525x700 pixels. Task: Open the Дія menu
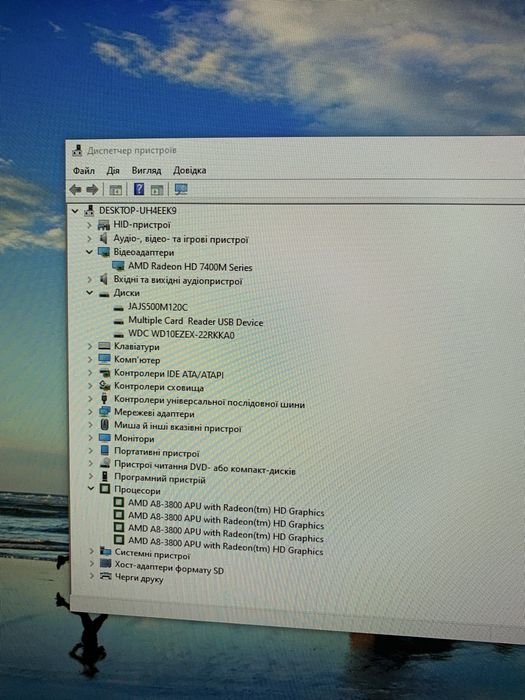click(113, 171)
